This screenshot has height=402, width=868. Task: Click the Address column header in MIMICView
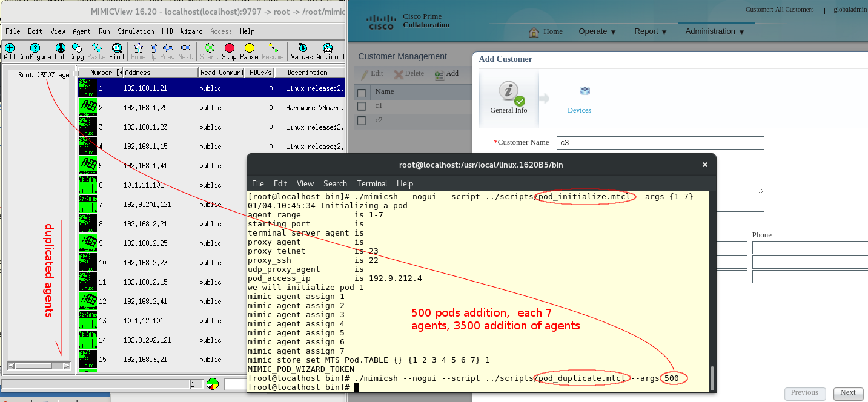(x=161, y=73)
